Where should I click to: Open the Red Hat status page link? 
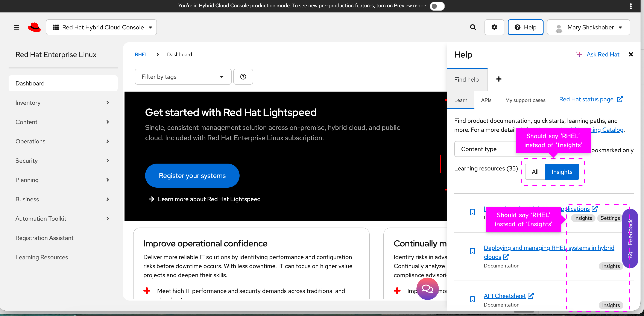click(586, 99)
